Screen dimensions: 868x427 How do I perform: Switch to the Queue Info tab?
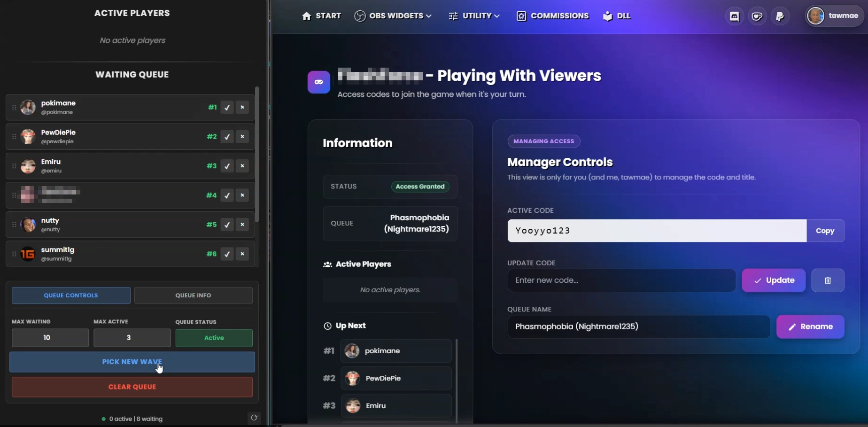pyautogui.click(x=193, y=295)
